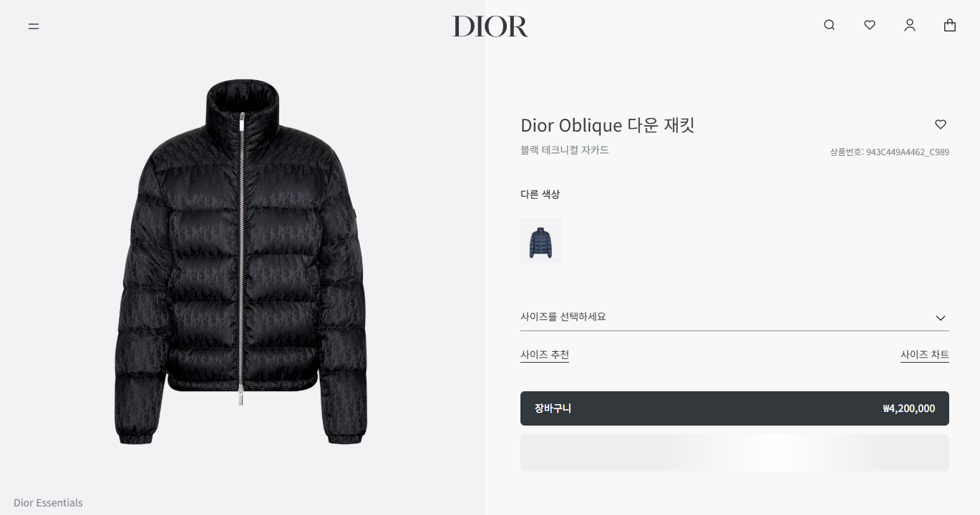Open the search magnifier in header
980x515 pixels.
pyautogui.click(x=829, y=25)
